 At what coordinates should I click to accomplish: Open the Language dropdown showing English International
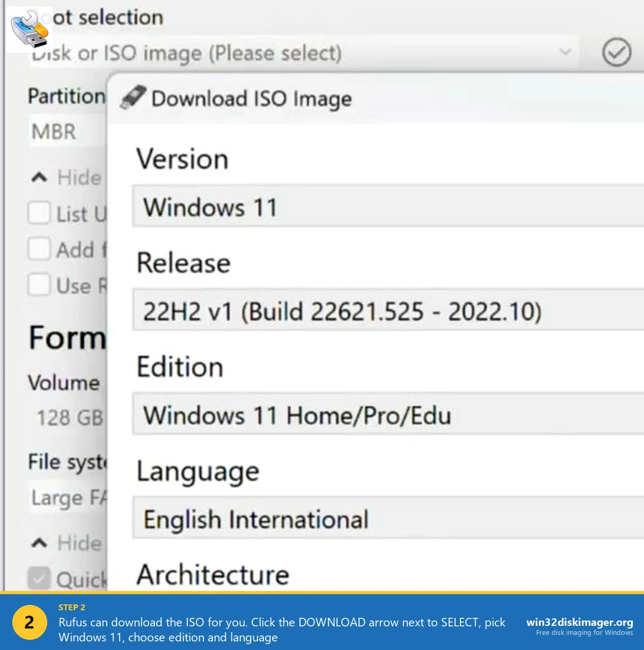(x=376, y=519)
